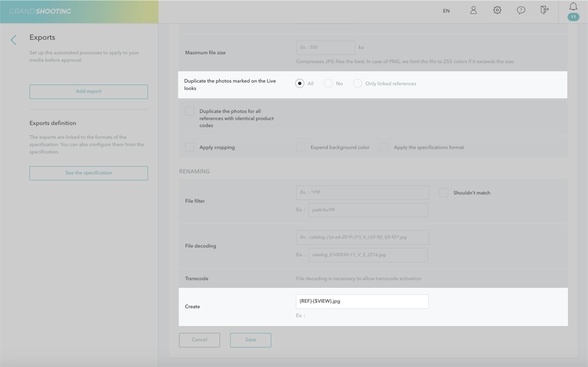Click the Create filename pattern field

362,301
